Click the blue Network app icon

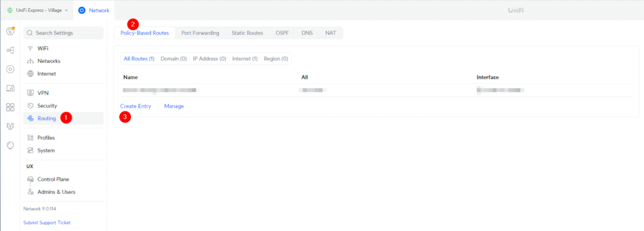point(81,10)
